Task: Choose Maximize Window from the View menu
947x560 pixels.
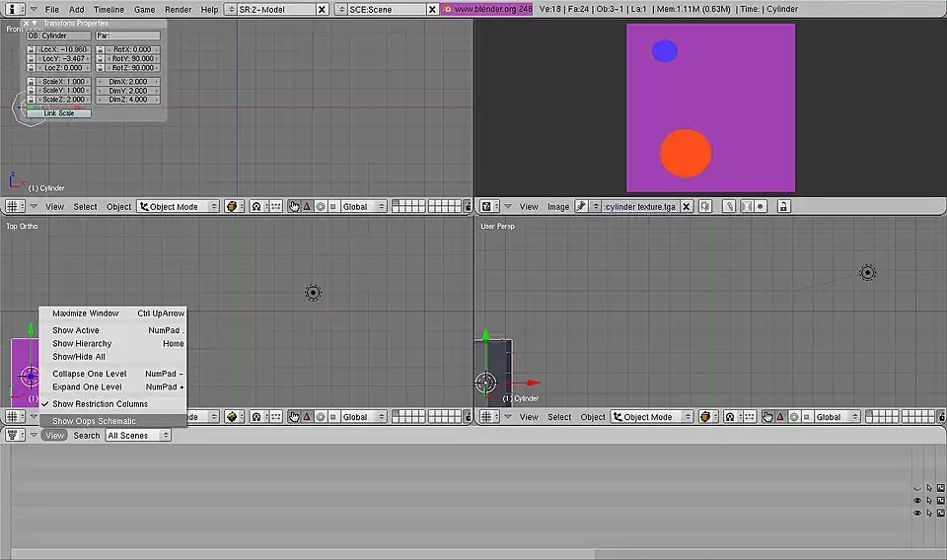Action: pyautogui.click(x=86, y=314)
